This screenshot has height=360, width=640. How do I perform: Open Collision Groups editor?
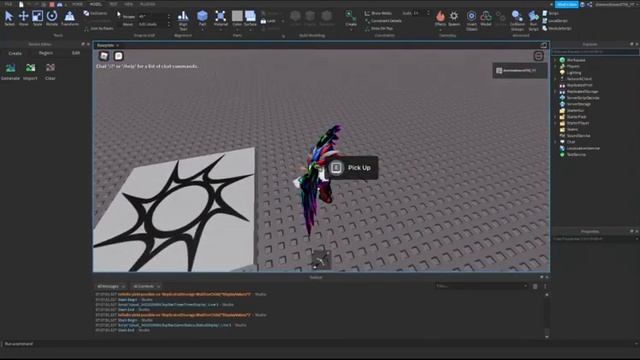(517, 20)
